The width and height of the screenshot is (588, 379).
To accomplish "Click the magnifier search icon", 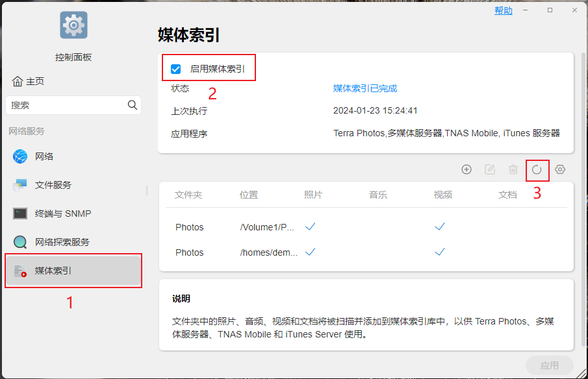I will pos(133,105).
